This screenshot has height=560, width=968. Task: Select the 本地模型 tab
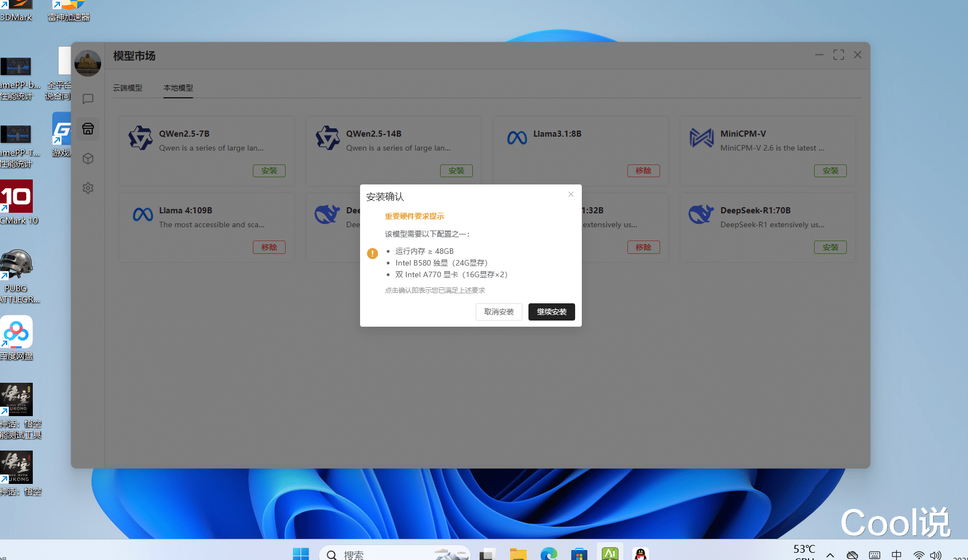tap(178, 88)
